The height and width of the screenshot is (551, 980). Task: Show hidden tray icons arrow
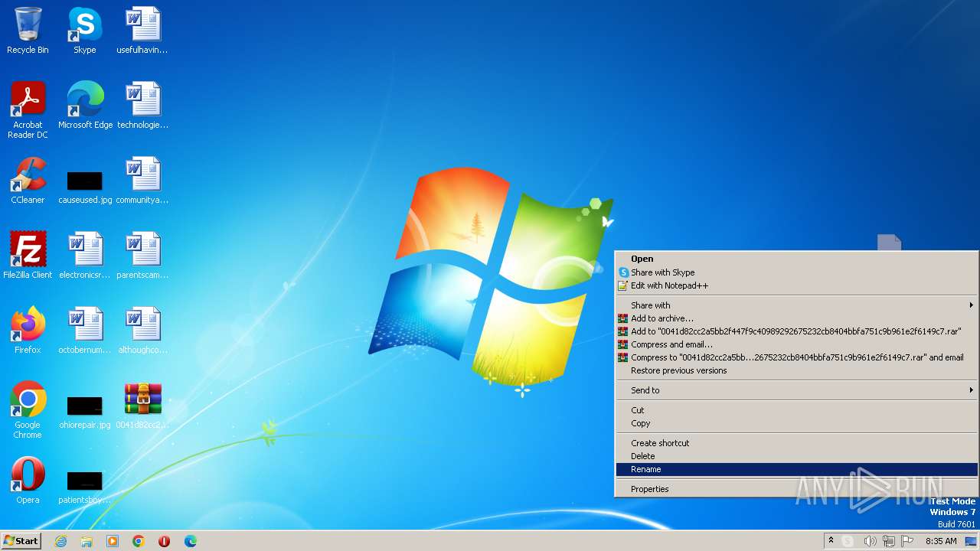(x=831, y=540)
